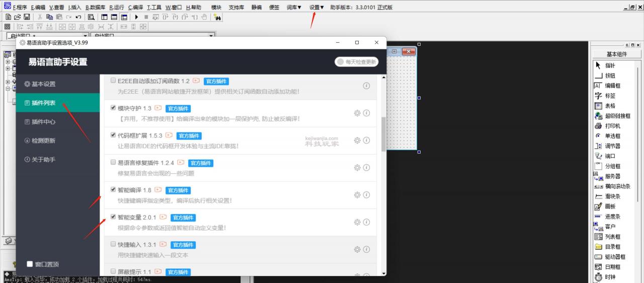
Task: Click the 便签 menu bar button
Action: [274, 8]
